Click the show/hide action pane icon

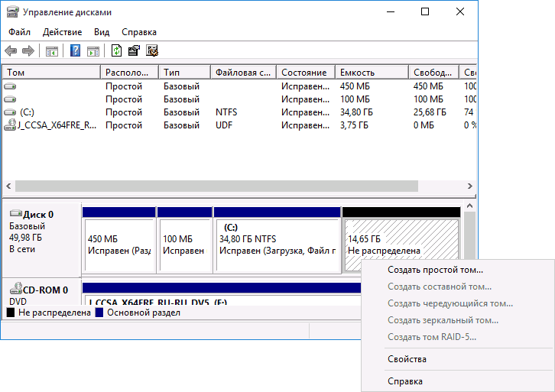click(93, 51)
